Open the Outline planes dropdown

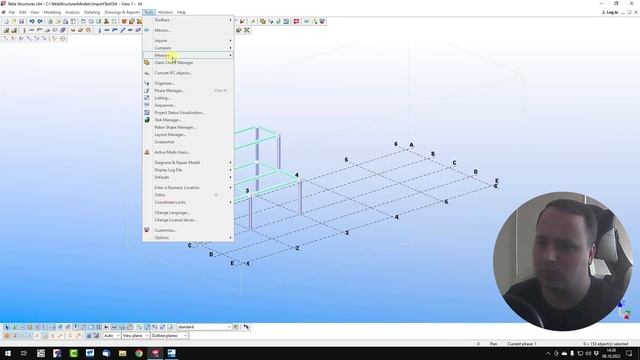click(x=169, y=336)
